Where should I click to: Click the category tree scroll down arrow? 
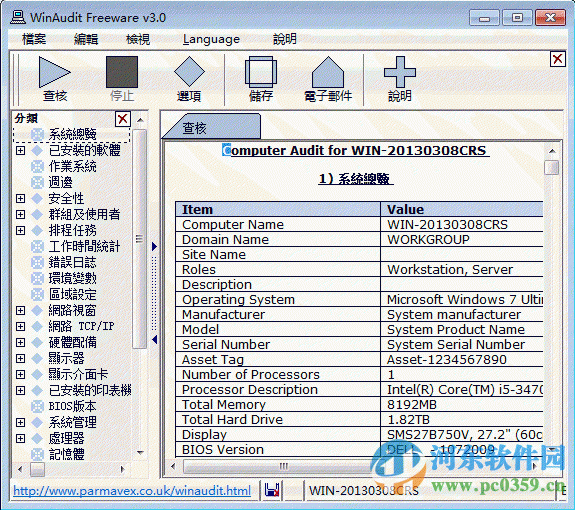(x=140, y=453)
